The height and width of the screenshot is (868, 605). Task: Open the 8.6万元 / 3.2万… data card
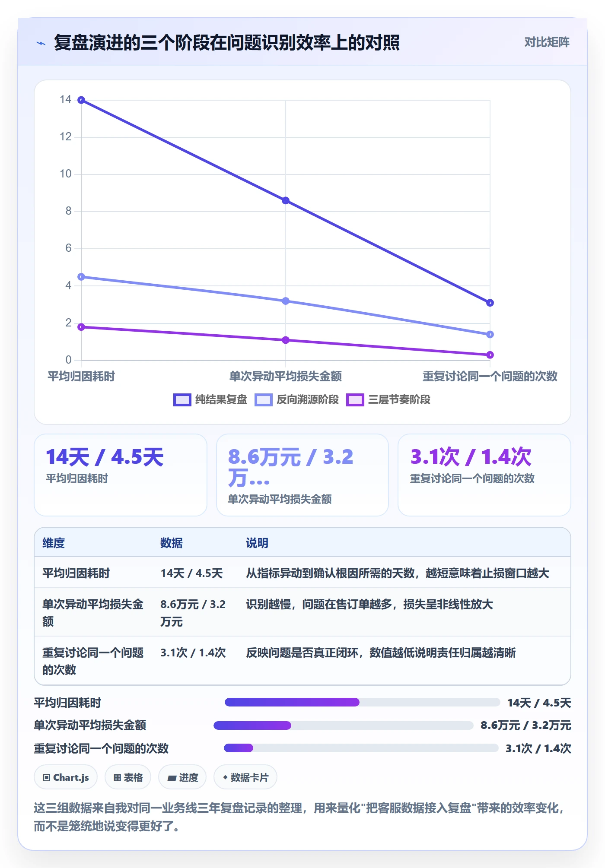click(x=302, y=475)
